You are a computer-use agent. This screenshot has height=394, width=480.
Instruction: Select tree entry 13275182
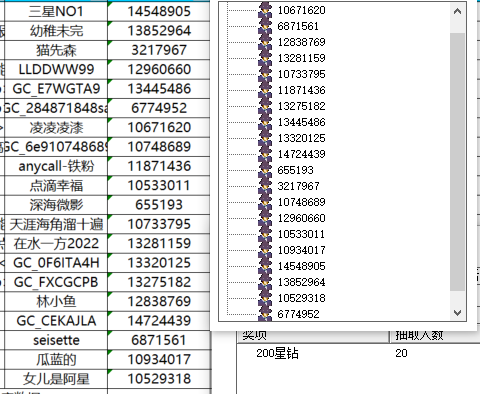click(x=302, y=106)
